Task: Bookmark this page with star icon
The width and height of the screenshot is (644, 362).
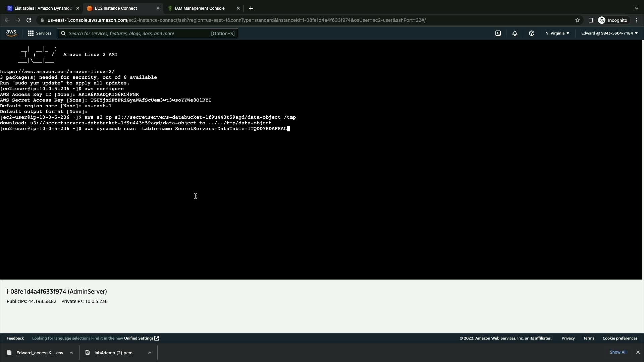Action: click(577, 20)
